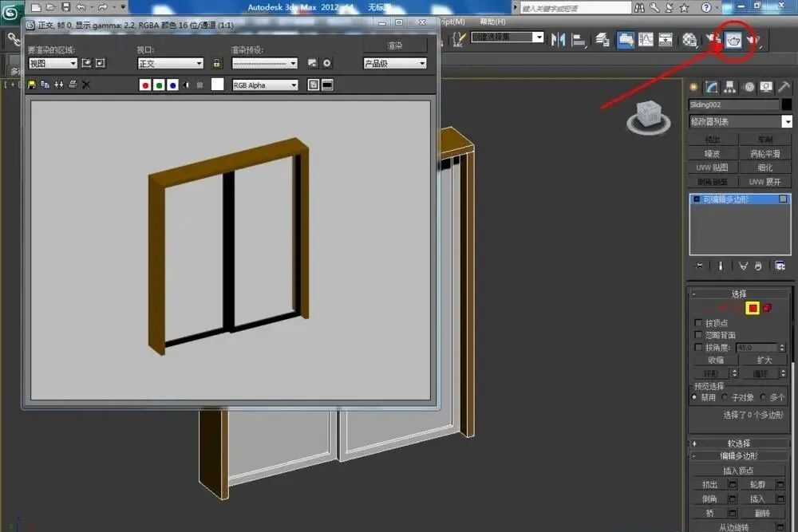This screenshot has height=532, width=798.
Task: Toggle the UI display icon in render window
Action: pos(327,85)
